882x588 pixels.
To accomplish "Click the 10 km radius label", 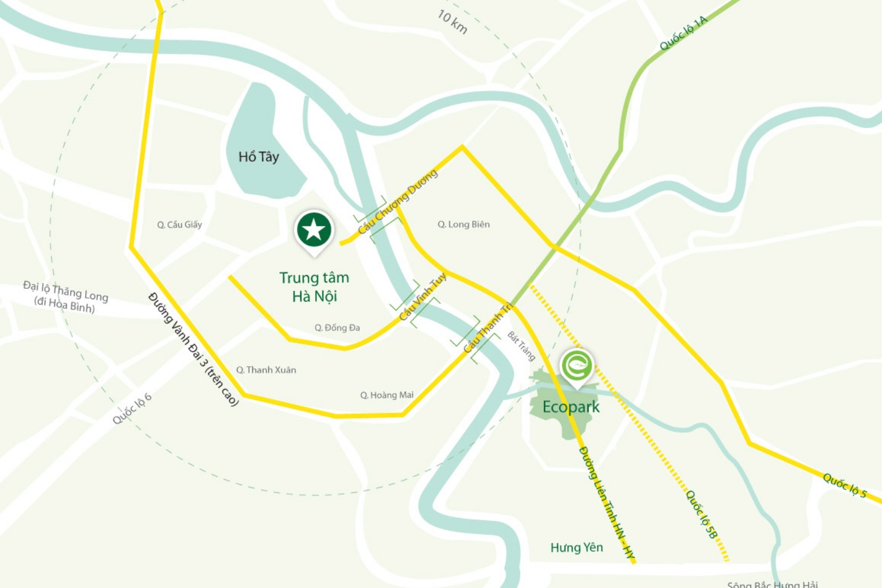I will 452,22.
